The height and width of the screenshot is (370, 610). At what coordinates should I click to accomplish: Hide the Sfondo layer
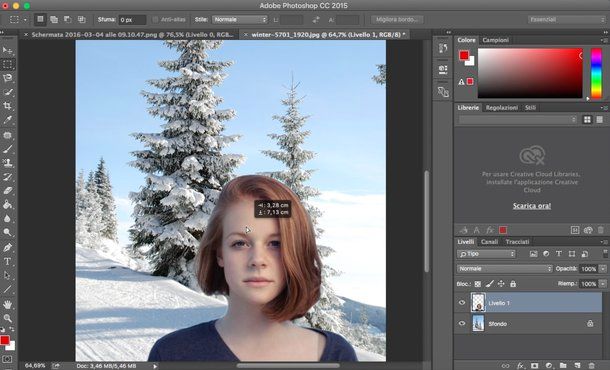pyautogui.click(x=462, y=323)
